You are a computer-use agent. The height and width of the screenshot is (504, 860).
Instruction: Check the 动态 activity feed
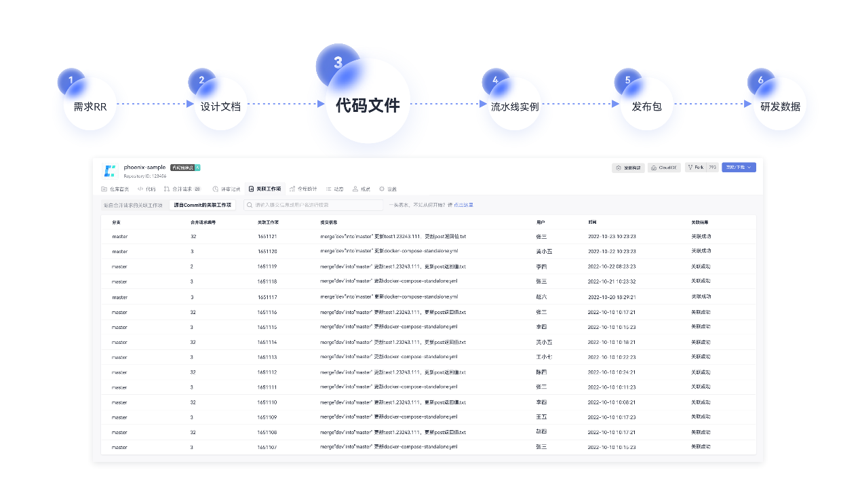click(x=336, y=189)
